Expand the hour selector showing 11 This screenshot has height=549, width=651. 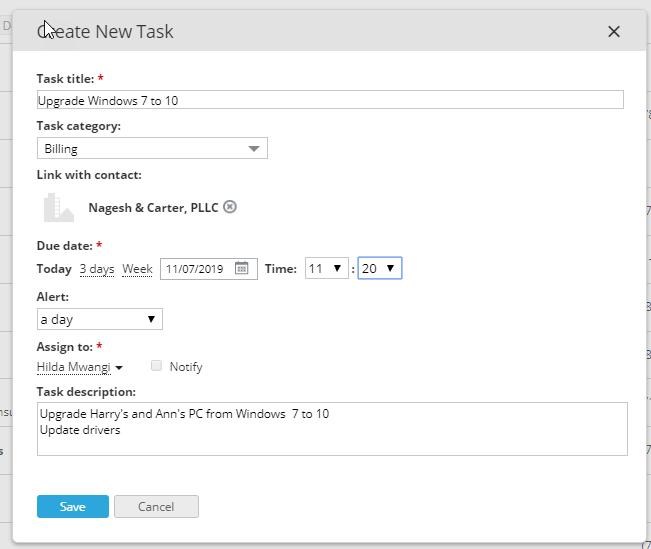click(x=327, y=268)
